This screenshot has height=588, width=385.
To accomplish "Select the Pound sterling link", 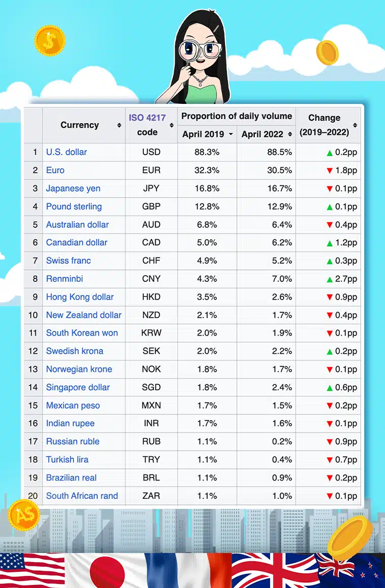I will click(74, 206).
